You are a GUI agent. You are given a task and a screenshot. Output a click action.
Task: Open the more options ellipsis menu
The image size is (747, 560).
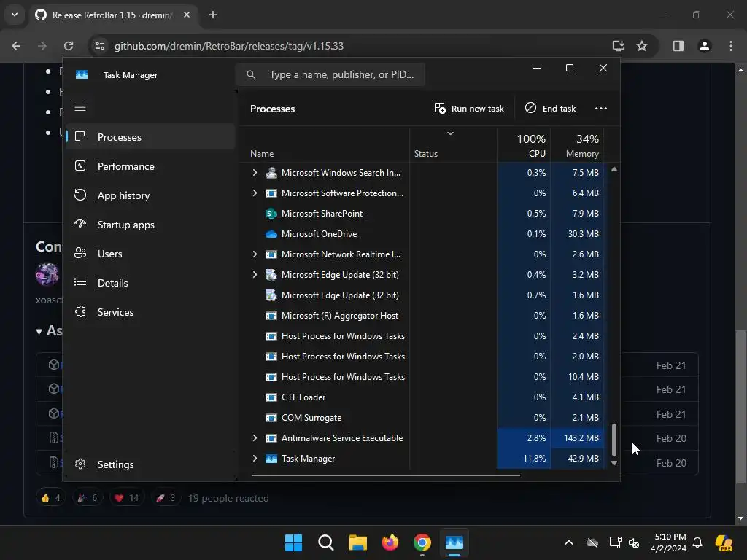601,108
